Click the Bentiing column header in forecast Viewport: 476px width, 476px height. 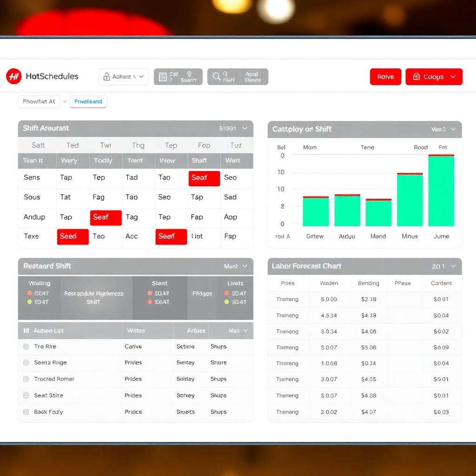pos(369,283)
